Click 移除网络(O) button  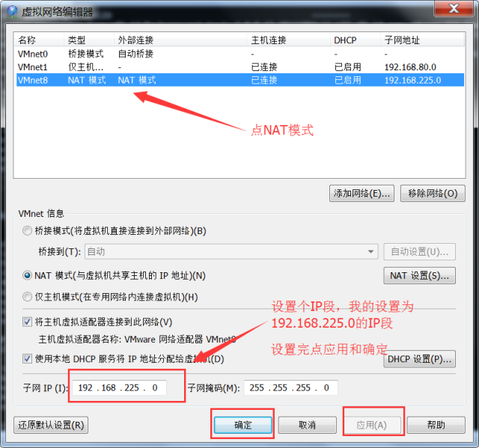(433, 193)
